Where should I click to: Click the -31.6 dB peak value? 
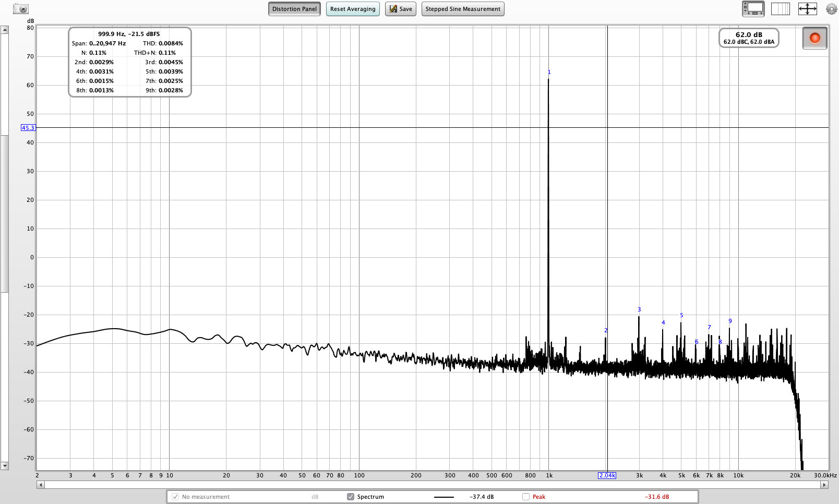[657, 497]
